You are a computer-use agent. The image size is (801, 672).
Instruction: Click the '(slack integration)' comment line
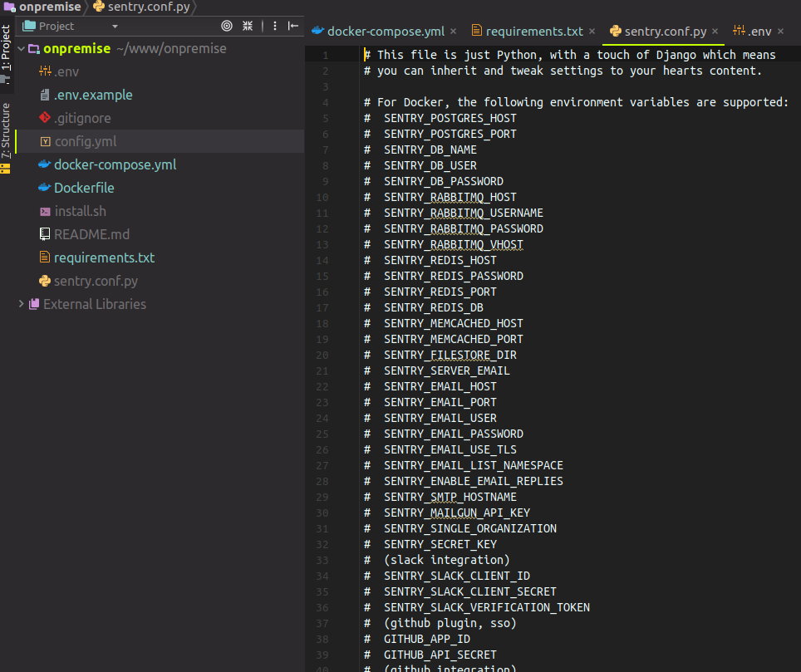click(x=437, y=560)
